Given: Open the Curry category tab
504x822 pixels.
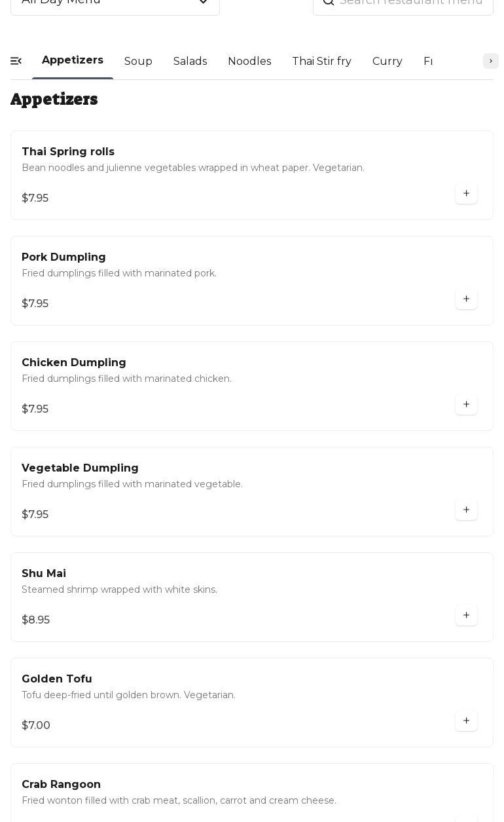Looking at the screenshot, I should [387, 62].
